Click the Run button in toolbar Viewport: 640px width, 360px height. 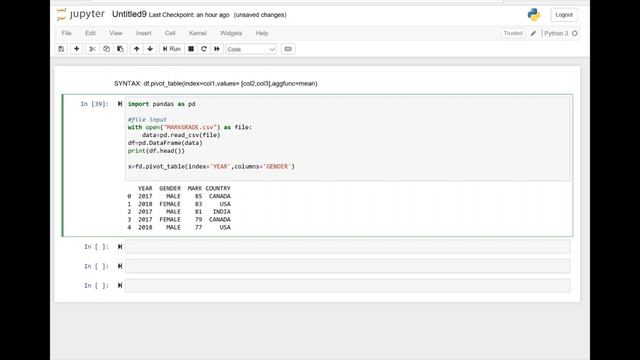(x=172, y=49)
